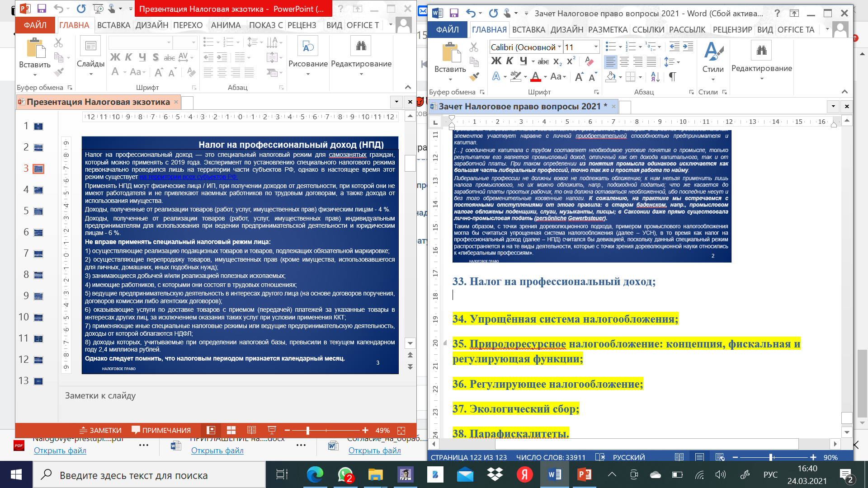Justify paragraph text in Word
This screenshot has height=488, width=868.
click(x=651, y=62)
